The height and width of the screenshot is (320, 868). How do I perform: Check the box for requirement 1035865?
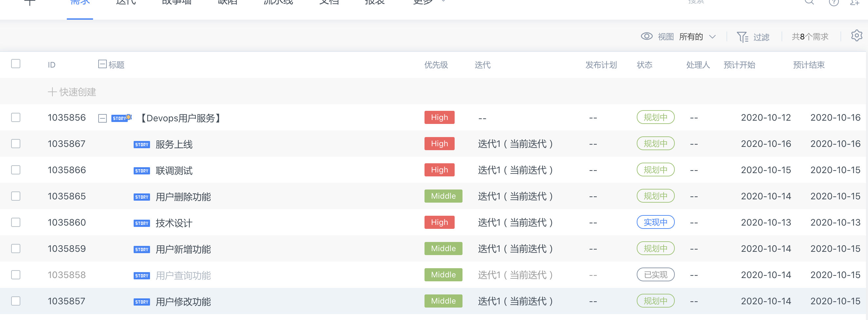tap(16, 196)
